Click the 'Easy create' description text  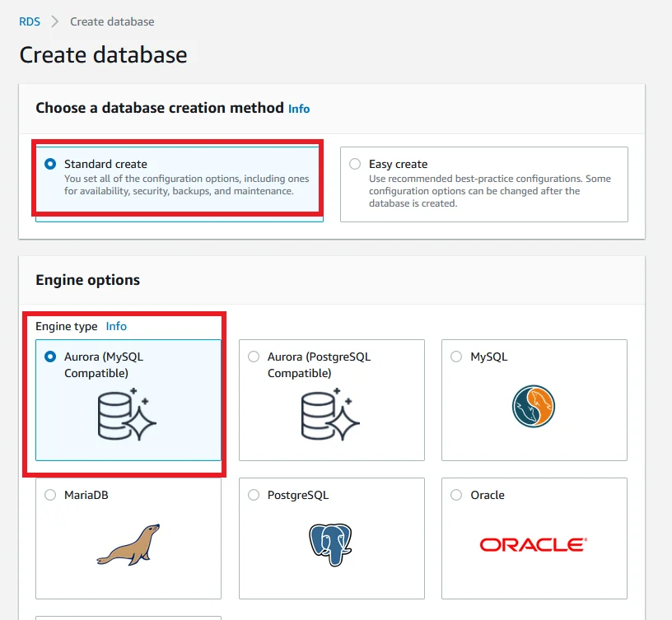point(490,191)
